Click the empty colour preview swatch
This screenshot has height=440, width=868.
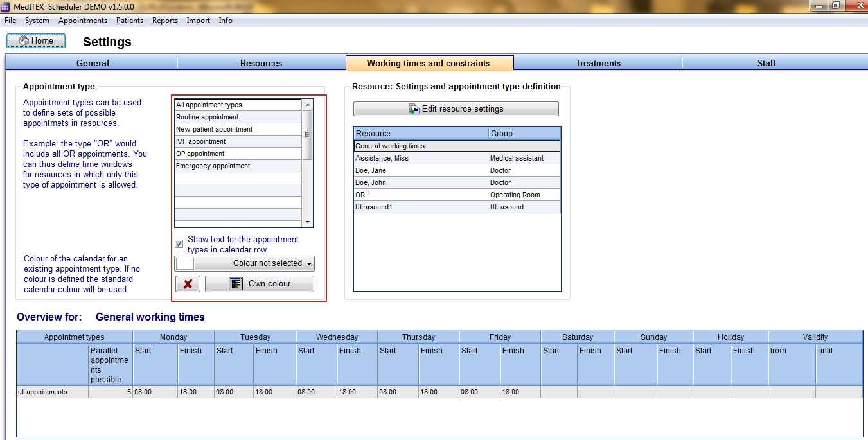(x=184, y=263)
